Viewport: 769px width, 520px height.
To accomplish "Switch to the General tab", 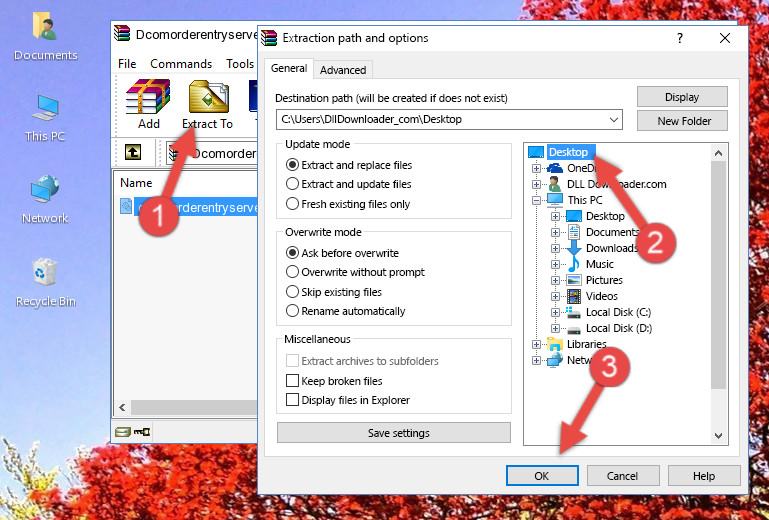I will [289, 68].
